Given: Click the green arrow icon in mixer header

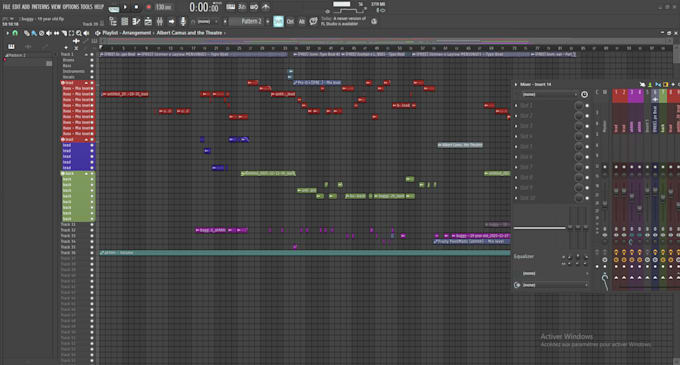Looking at the screenshot, I should point(650,84).
